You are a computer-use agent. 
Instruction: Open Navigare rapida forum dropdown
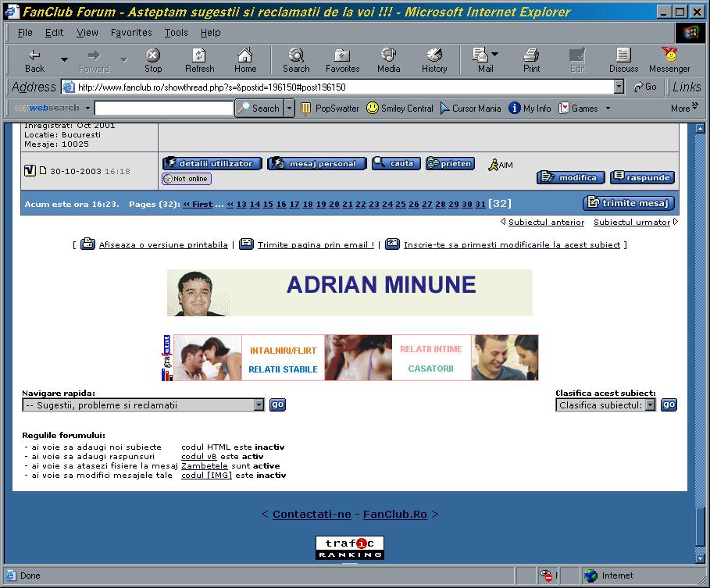pyautogui.click(x=259, y=404)
